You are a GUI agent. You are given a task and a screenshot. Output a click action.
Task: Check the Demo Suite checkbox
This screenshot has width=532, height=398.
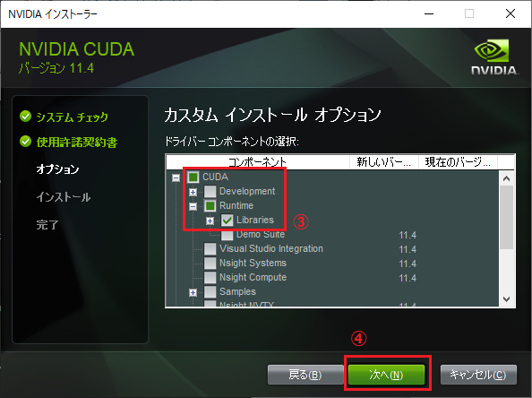[227, 234]
